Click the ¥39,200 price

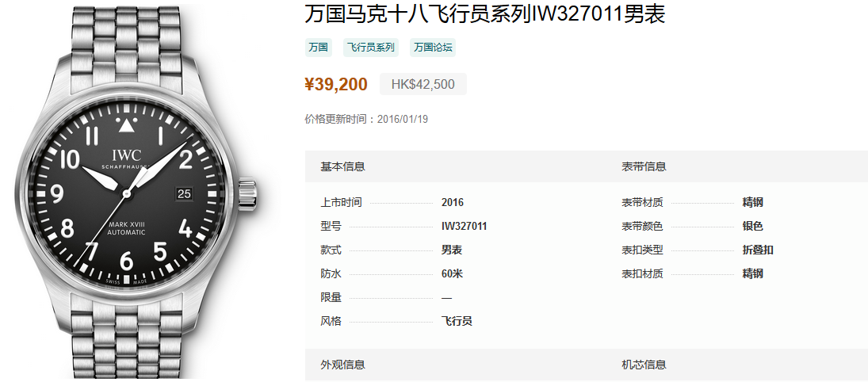click(x=336, y=84)
